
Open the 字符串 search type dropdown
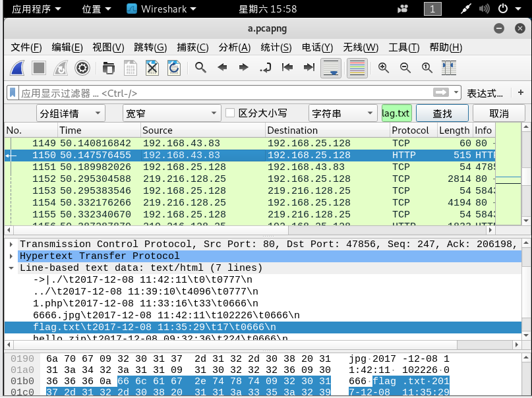click(x=343, y=113)
